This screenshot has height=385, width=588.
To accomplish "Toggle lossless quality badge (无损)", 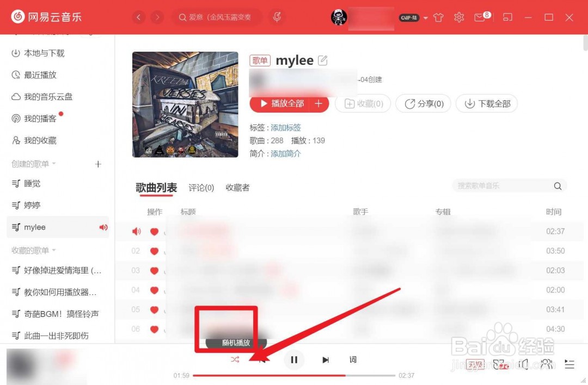I will pyautogui.click(x=475, y=364).
